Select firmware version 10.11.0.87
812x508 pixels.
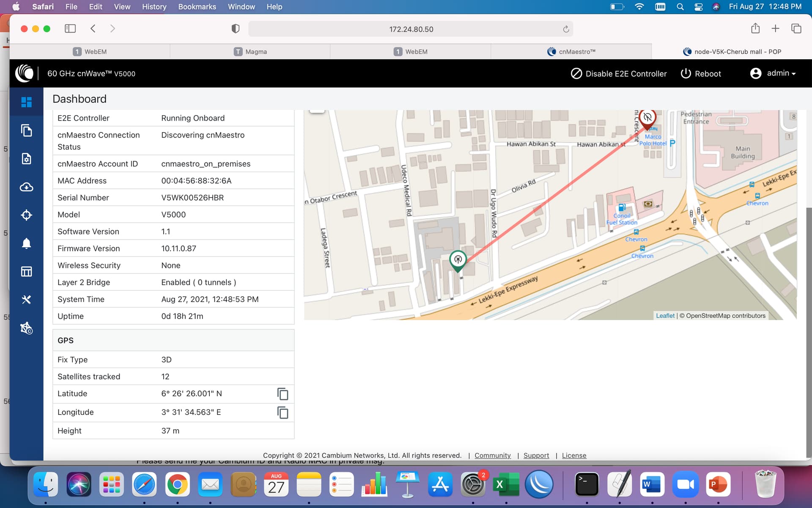[x=178, y=248]
